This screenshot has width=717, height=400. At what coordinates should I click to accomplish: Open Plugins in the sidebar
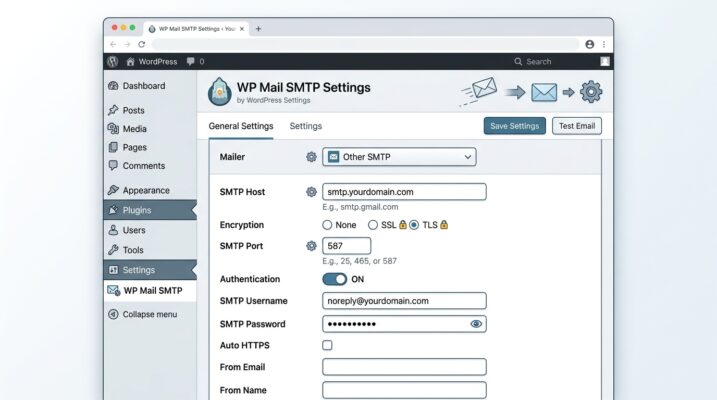[150, 210]
